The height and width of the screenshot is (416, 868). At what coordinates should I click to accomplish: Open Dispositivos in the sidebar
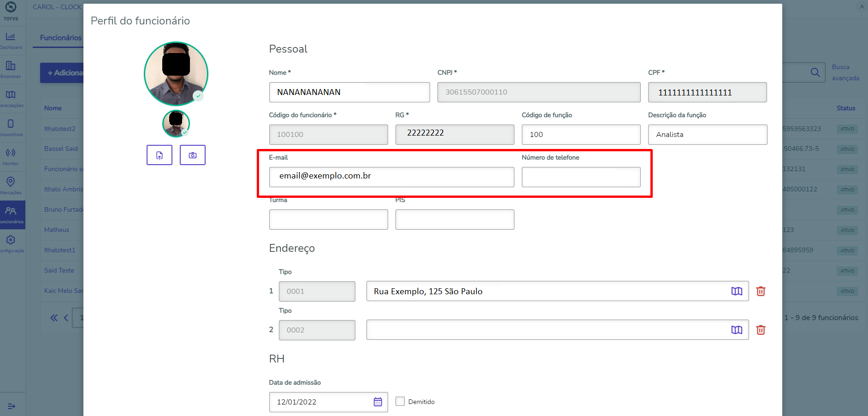point(11,127)
